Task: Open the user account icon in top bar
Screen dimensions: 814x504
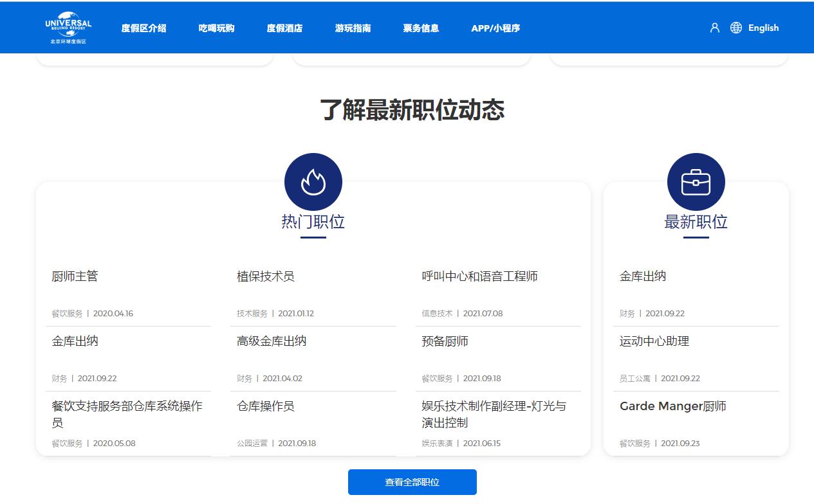Action: [714, 28]
